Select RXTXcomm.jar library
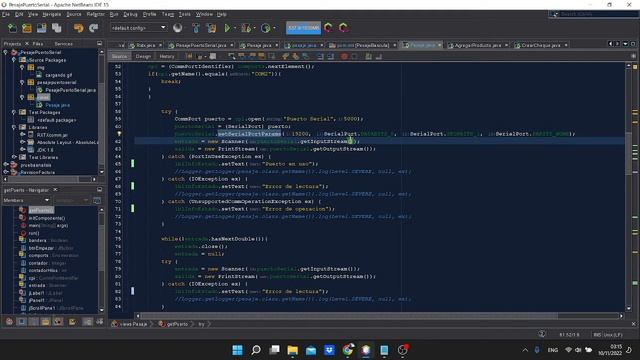This screenshot has height=360, width=640. (x=52, y=135)
